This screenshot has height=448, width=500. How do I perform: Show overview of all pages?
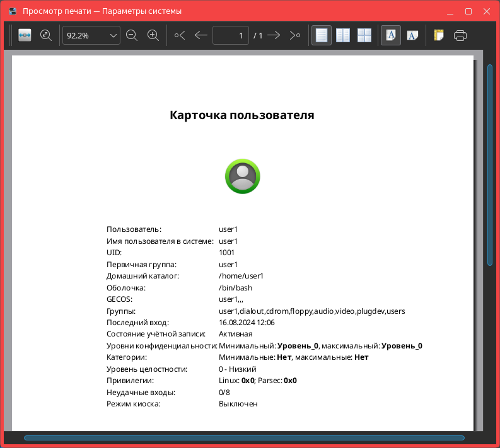364,35
